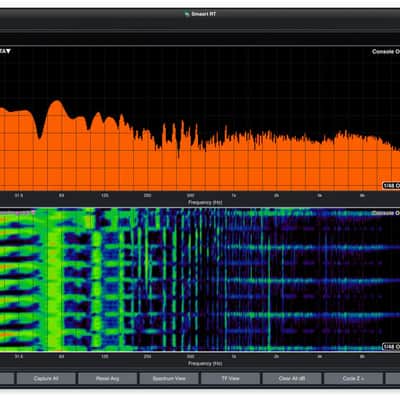Open the RTA plot type dropdown arrow
This screenshot has height=400, width=400.
(8, 51)
